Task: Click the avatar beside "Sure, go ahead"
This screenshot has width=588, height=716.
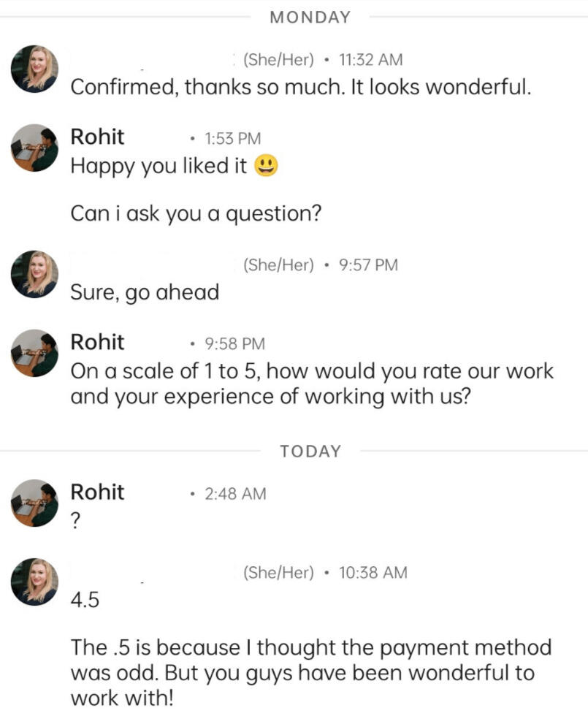Action: (34, 274)
